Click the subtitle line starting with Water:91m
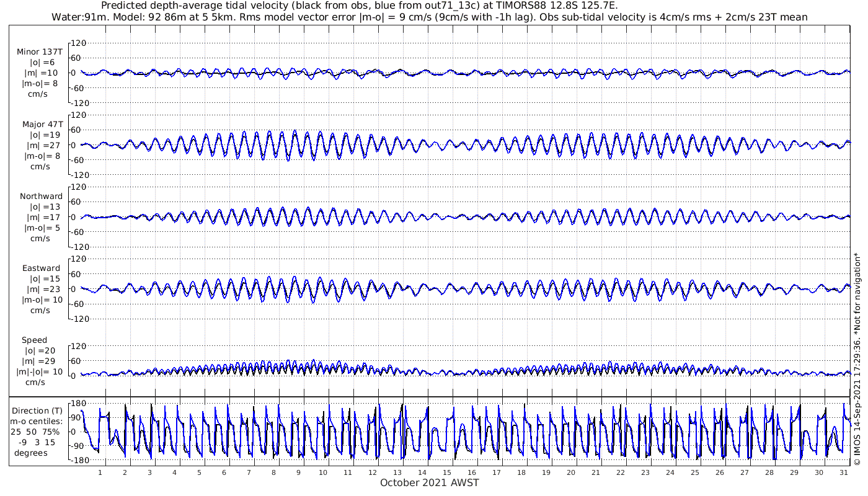Viewport: 868px width, 496px height. pyautogui.click(x=430, y=17)
